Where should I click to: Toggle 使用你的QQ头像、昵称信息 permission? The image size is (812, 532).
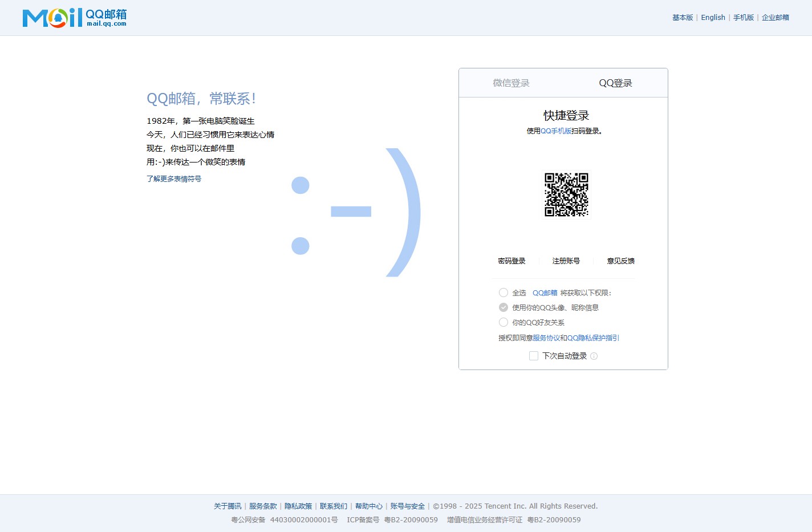tap(504, 307)
